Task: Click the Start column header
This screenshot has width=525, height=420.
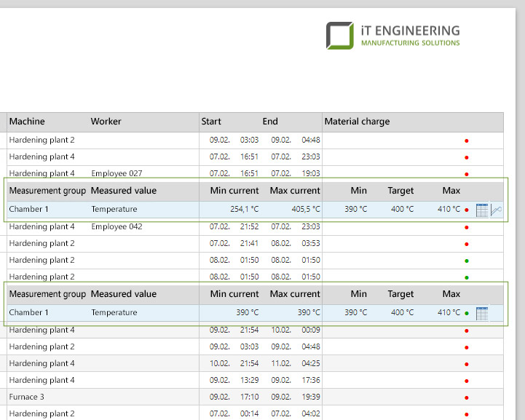Action: coord(211,122)
